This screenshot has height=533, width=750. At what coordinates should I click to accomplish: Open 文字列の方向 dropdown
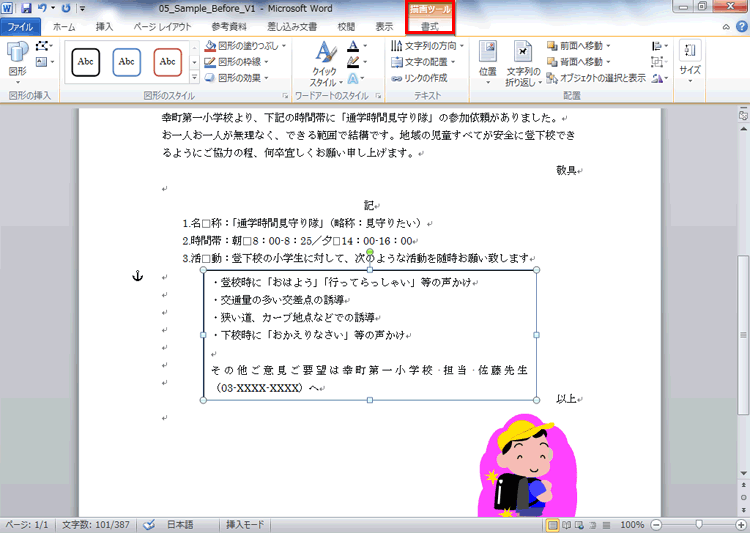pyautogui.click(x=427, y=45)
